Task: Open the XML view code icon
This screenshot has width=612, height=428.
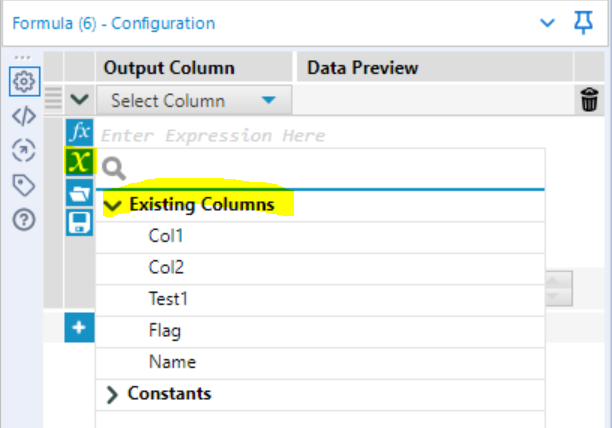Action: point(23,116)
